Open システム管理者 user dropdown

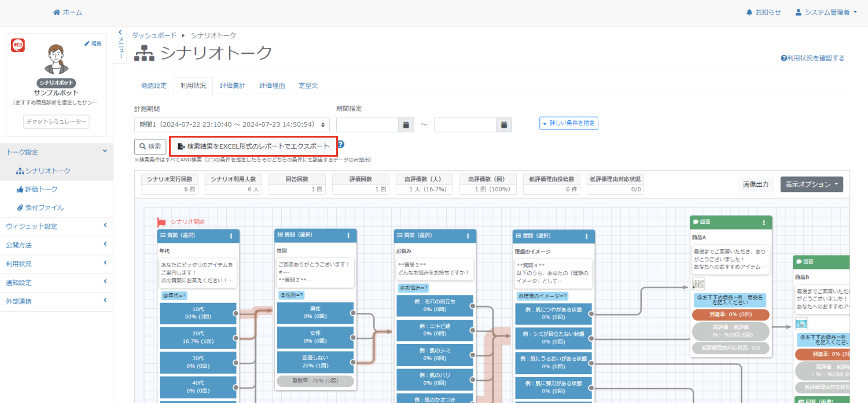[826, 12]
